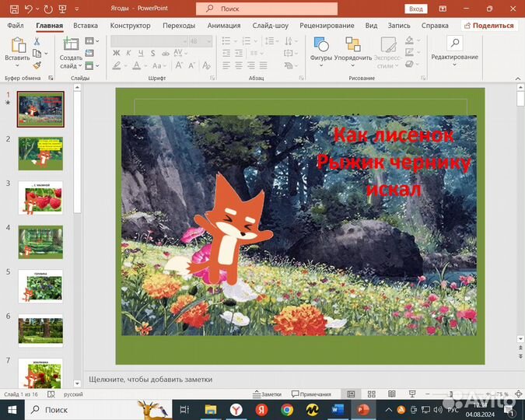Save the presentation with the floppy disk icon

14,9
